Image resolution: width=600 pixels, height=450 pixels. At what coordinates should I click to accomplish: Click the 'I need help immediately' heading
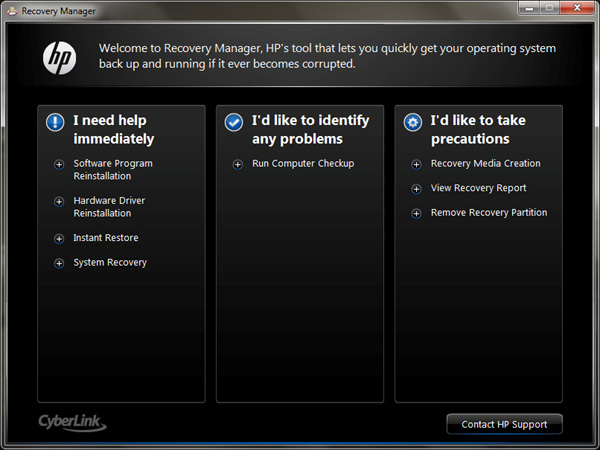[114, 130]
